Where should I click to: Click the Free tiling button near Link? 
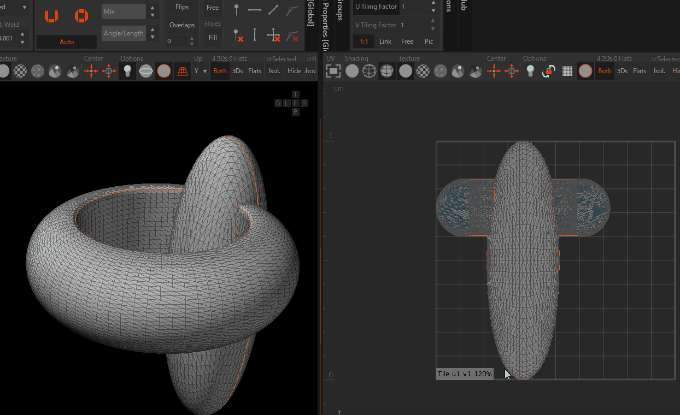pos(407,42)
